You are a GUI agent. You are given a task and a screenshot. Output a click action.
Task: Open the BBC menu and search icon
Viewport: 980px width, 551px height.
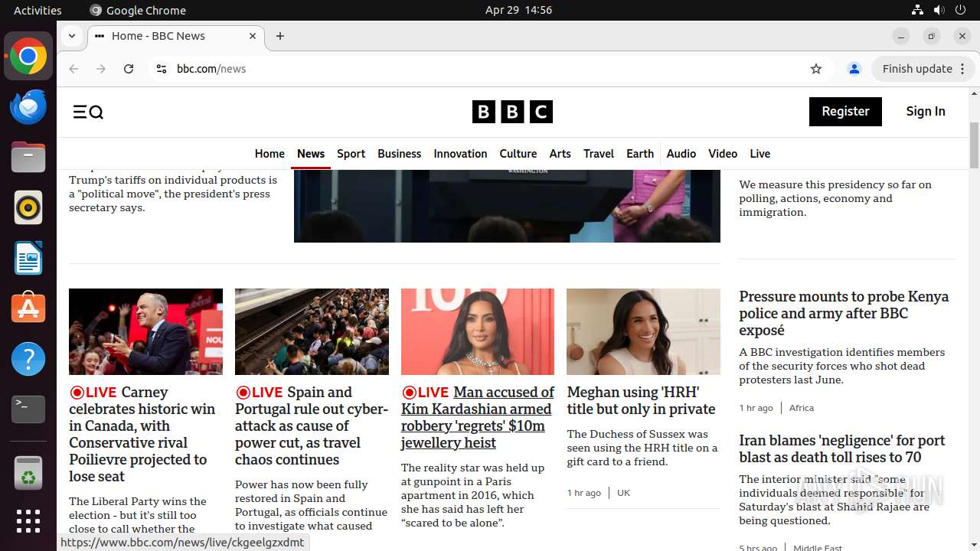click(x=88, y=112)
